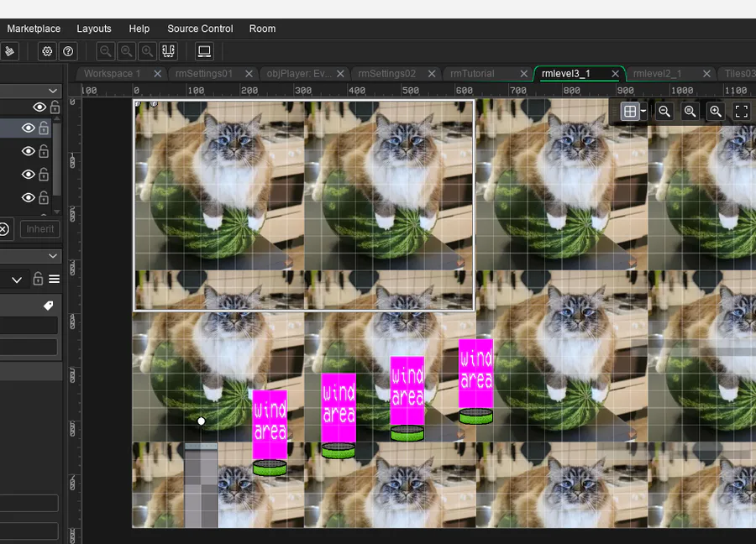Click the first input field under the tag icon

point(29,325)
